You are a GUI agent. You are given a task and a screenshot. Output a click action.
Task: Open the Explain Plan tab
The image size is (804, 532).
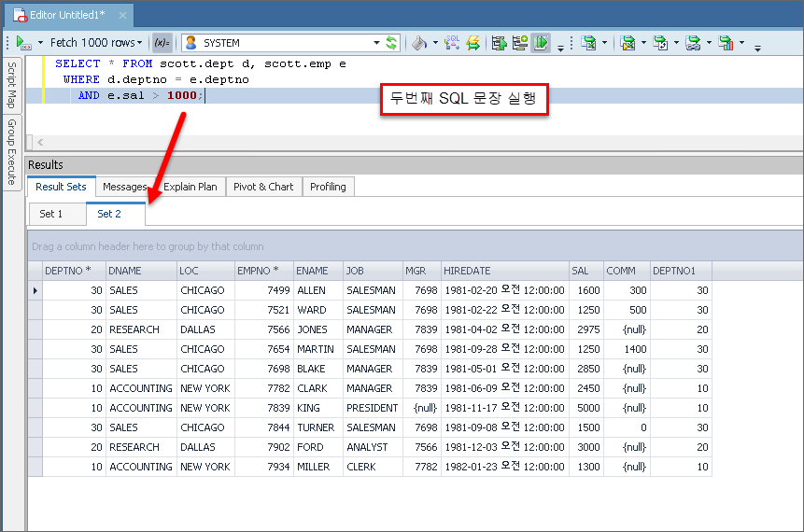coord(190,187)
